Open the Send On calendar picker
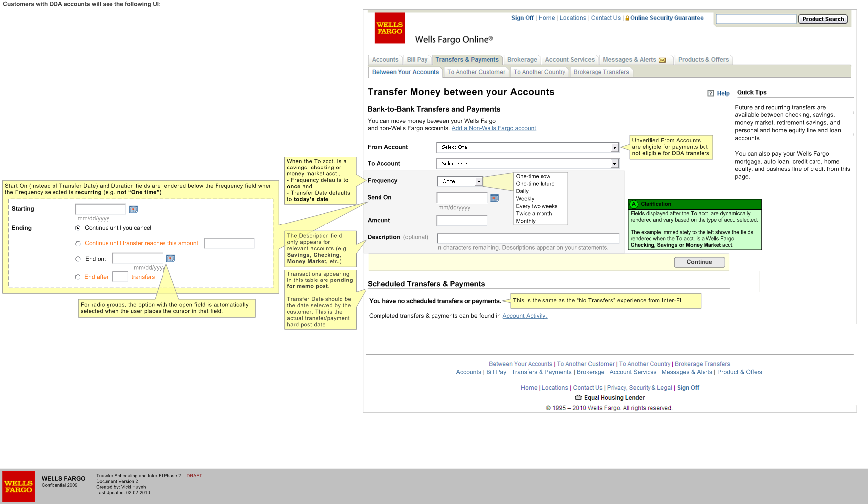 tap(494, 198)
